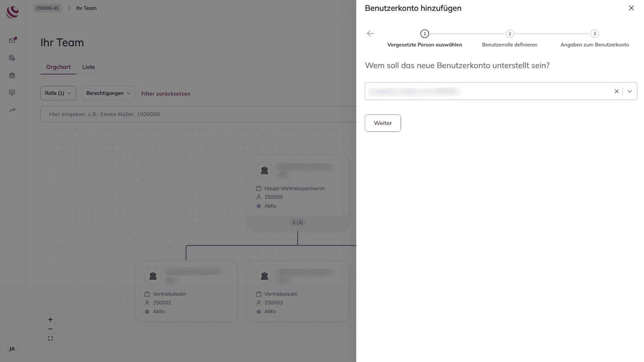Zoom out of the orgchart

point(50,329)
